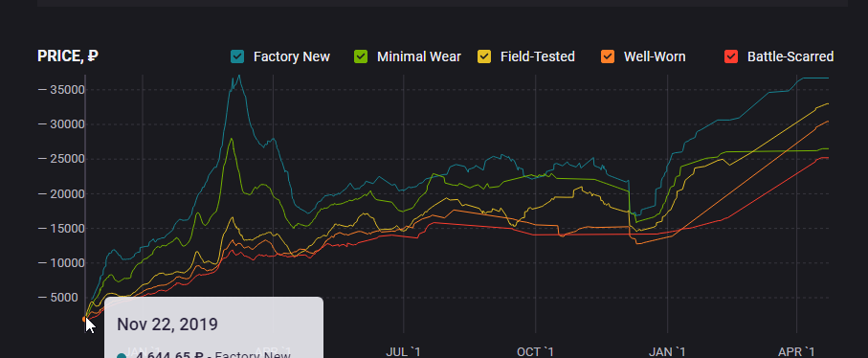
Task: Hide the Battle-Scarred series checkbox
Action: [731, 56]
